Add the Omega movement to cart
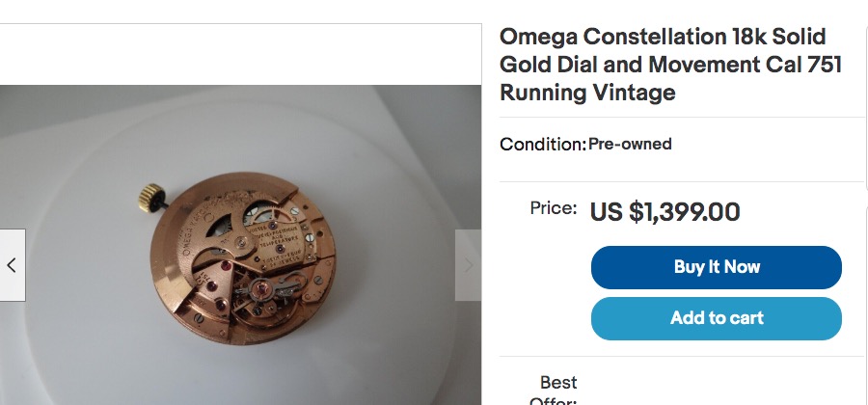The width and height of the screenshot is (868, 405). pyautogui.click(x=716, y=318)
